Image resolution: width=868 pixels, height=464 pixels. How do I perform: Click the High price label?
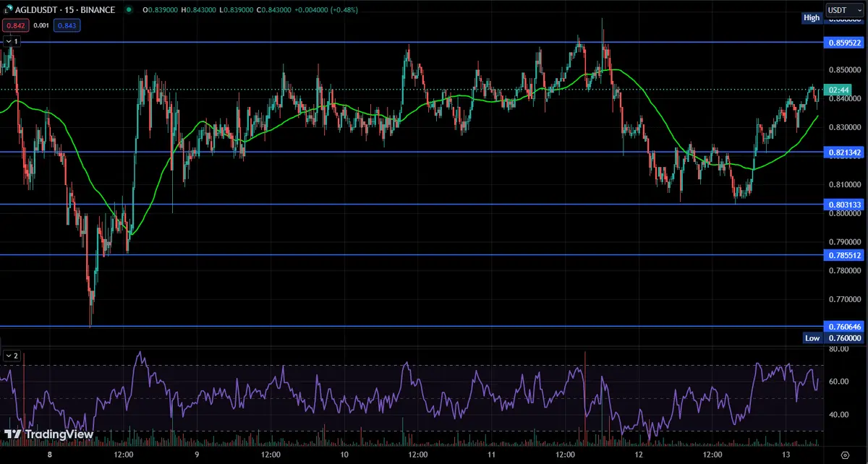812,17
